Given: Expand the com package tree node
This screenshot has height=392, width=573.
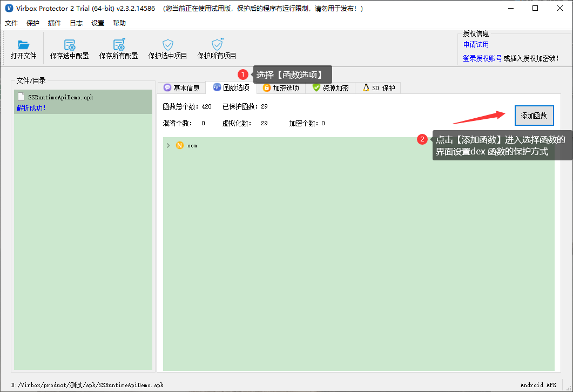Looking at the screenshot, I should coord(168,145).
